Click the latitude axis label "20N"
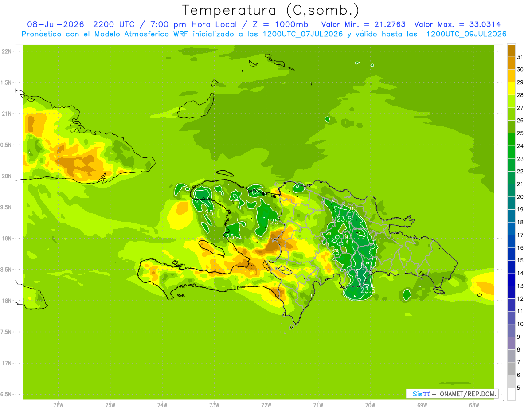532x411 pixels. point(6,176)
